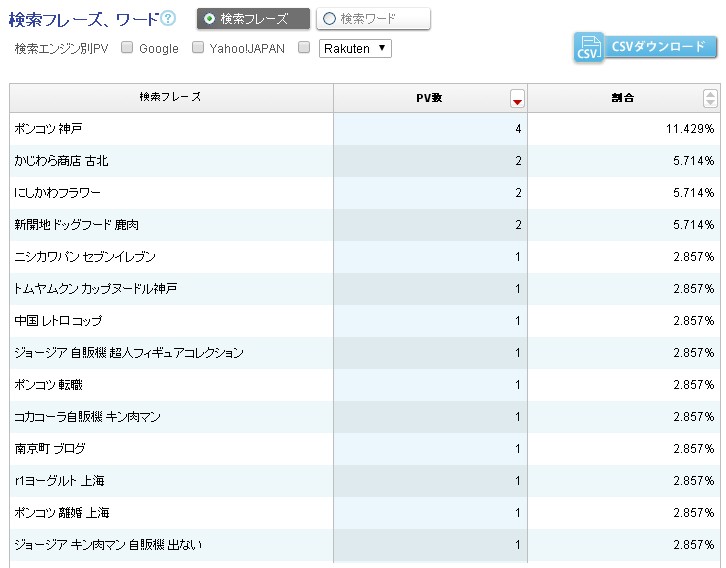Select the にしかわフラワー entry
726x568 pixels.
(58, 192)
